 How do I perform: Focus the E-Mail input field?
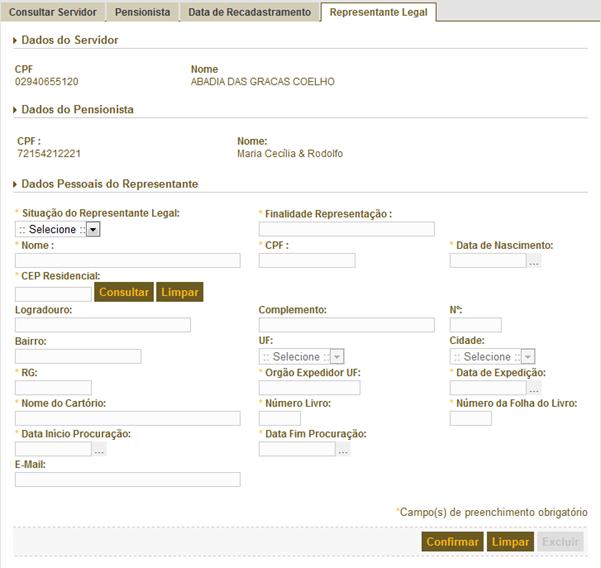[127, 480]
